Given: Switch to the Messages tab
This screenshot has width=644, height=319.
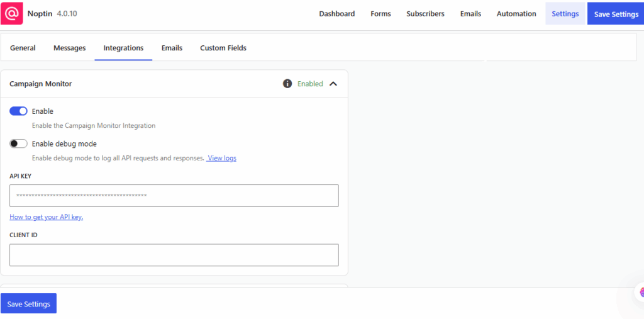Looking at the screenshot, I should click(x=69, y=48).
